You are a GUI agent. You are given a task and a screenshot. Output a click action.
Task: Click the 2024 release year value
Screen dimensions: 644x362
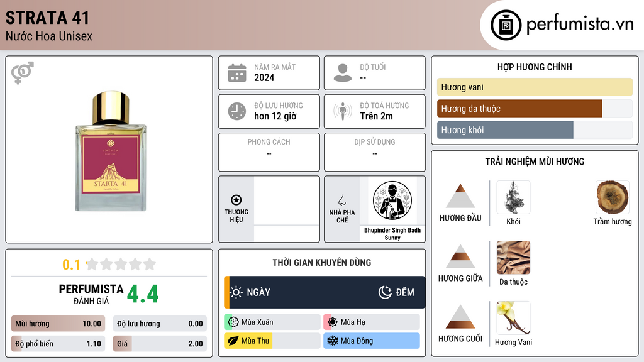pos(264,77)
